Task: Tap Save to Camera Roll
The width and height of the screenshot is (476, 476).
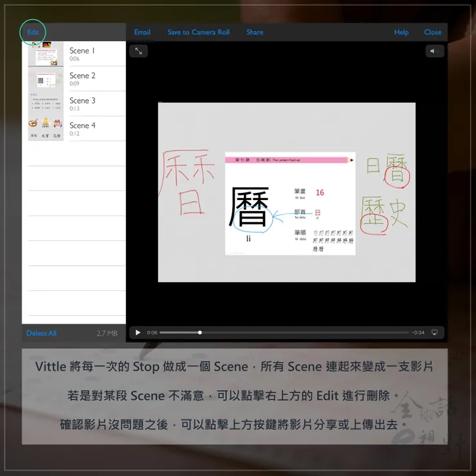Action: (199, 32)
